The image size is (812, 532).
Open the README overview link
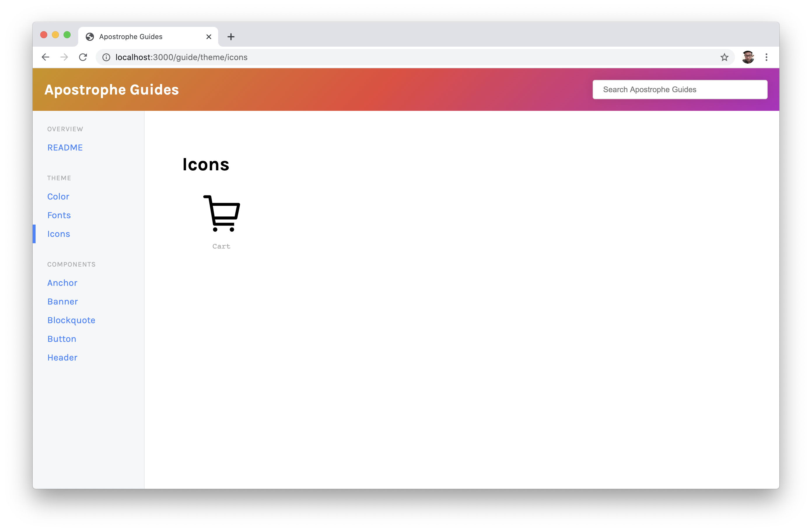pos(65,147)
